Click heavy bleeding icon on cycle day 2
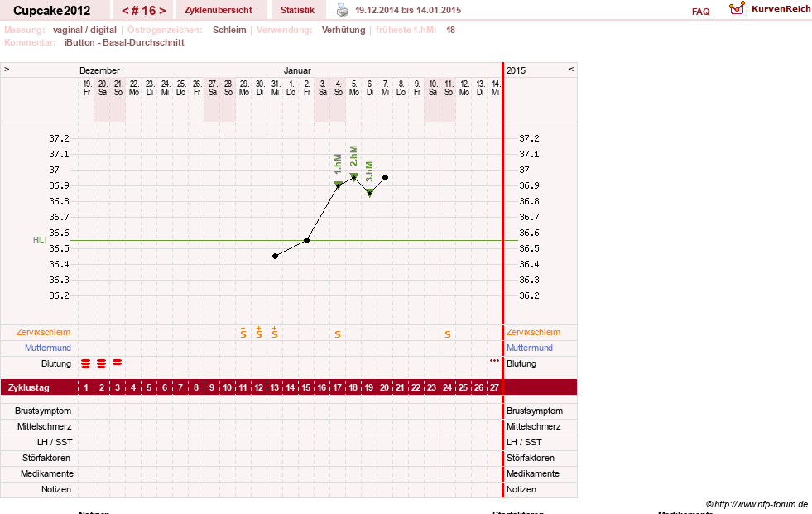The image size is (812, 514). [x=102, y=364]
